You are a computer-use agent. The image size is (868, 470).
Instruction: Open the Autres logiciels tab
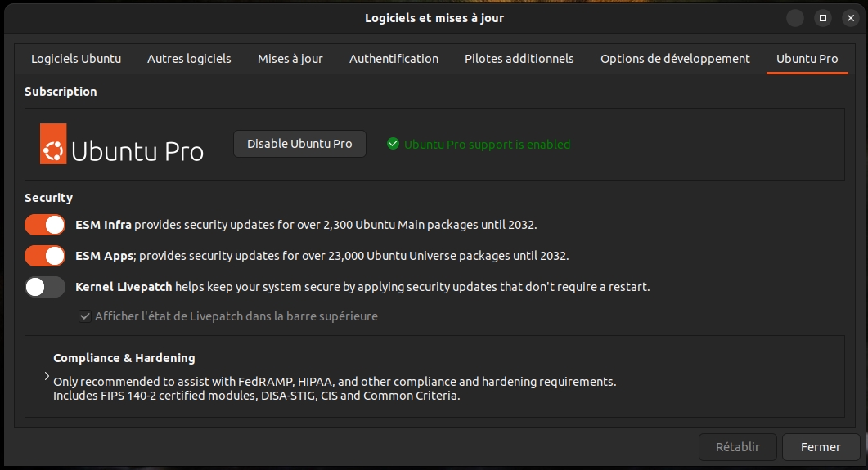[x=189, y=59]
